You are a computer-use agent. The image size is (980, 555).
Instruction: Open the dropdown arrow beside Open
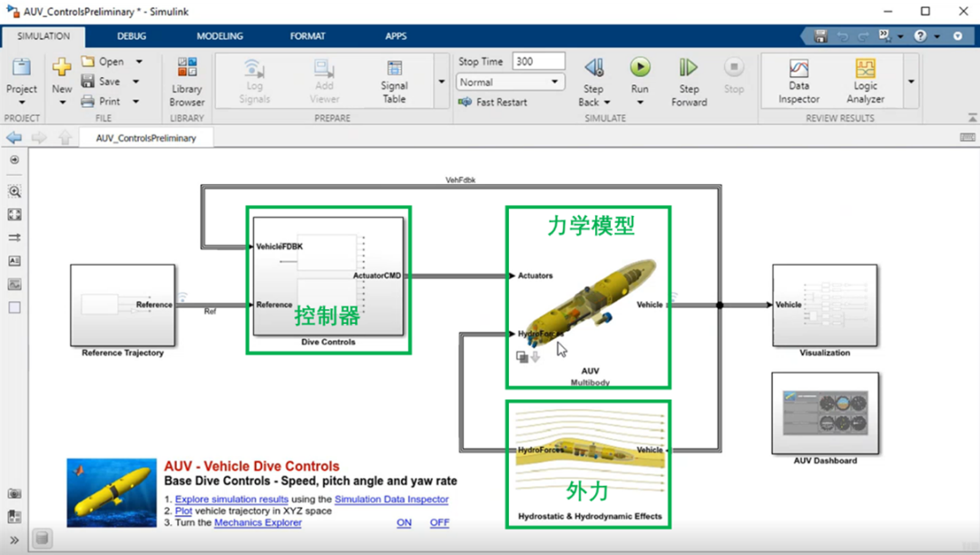(x=139, y=61)
